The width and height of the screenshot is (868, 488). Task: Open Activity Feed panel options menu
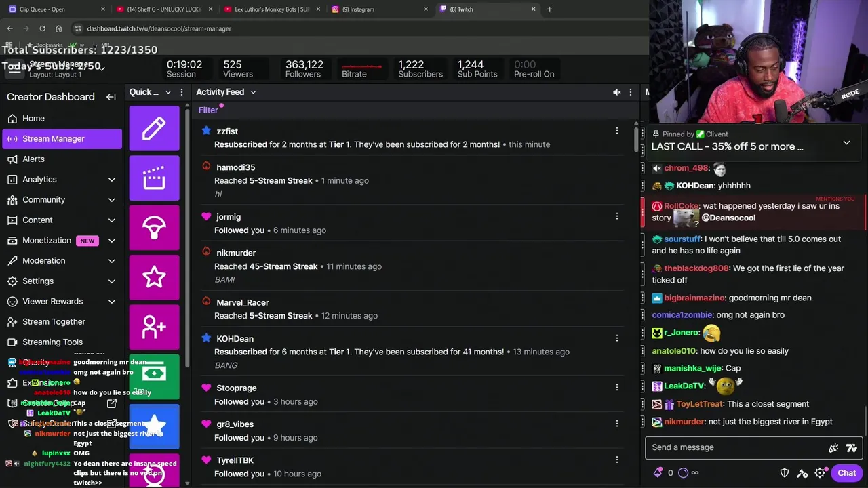click(631, 92)
